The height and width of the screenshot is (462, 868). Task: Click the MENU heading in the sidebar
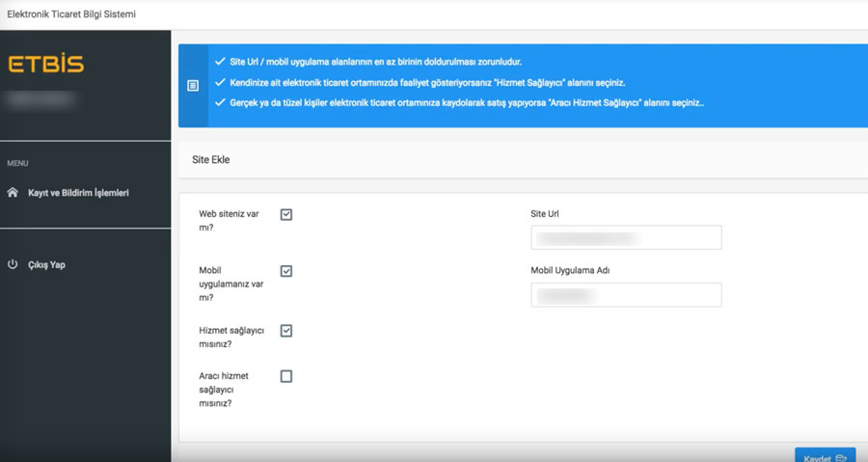(17, 163)
